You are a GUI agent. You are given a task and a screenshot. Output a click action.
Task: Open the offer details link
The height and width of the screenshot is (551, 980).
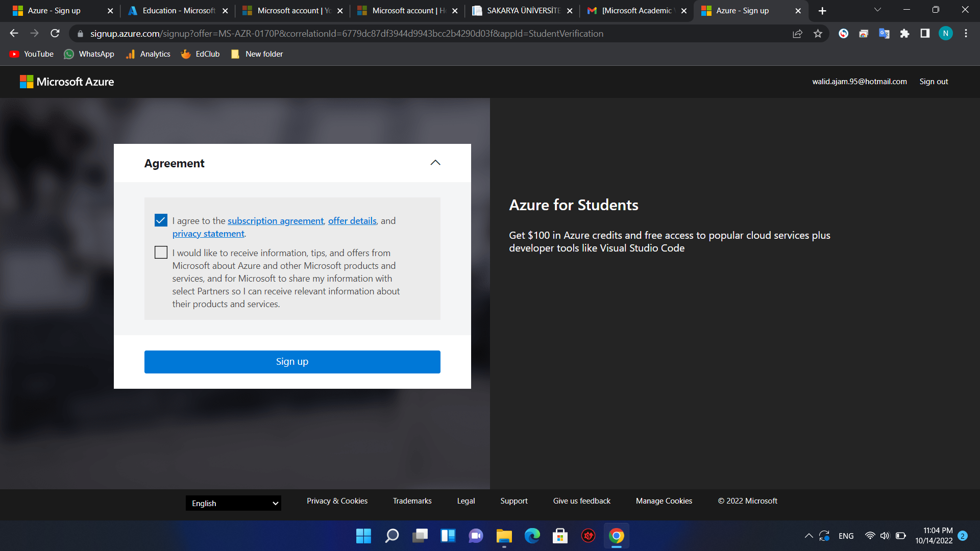click(352, 221)
